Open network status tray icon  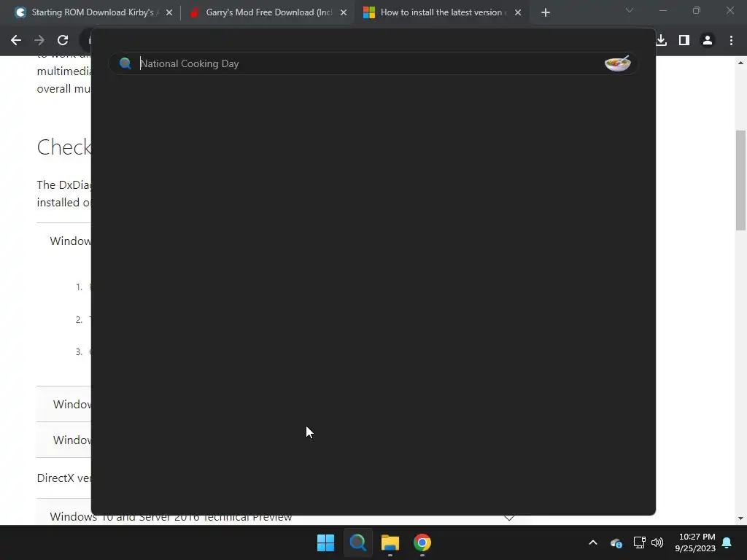(x=639, y=542)
